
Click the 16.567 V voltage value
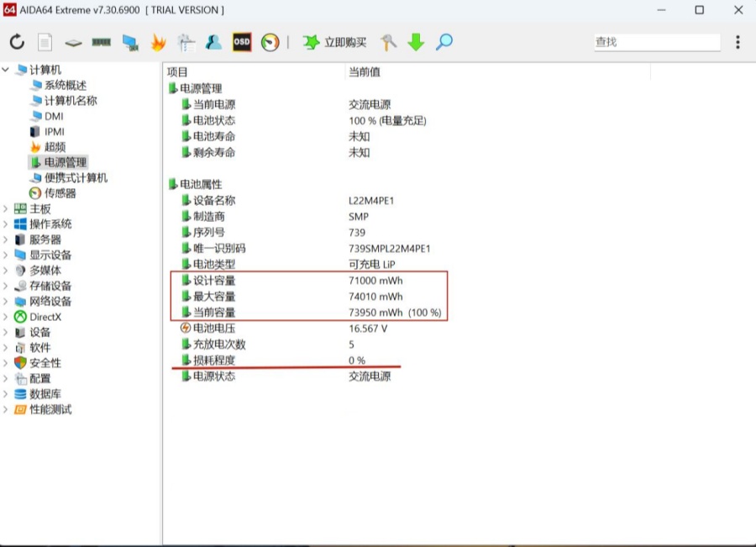(x=368, y=329)
